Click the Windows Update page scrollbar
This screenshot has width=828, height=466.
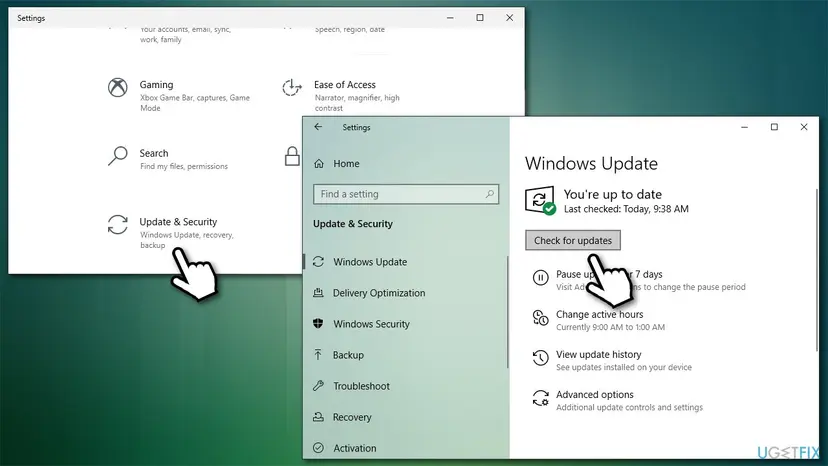pyautogui.click(x=817, y=269)
